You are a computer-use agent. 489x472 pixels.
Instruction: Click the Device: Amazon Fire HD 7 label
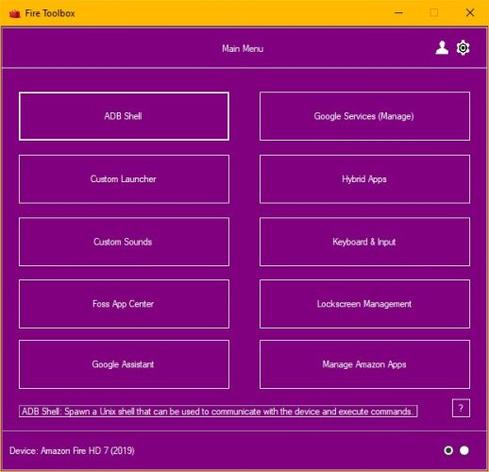pos(72,451)
